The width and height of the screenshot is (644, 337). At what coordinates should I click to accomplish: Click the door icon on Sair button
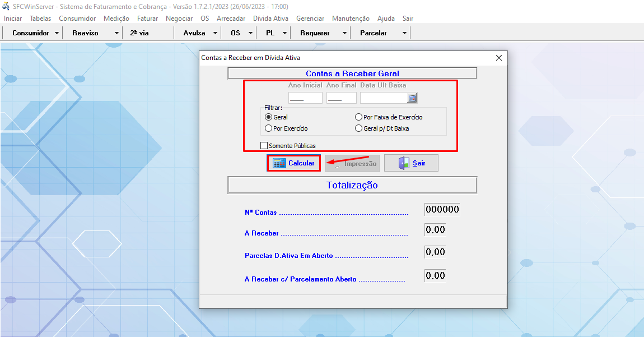[x=404, y=163]
